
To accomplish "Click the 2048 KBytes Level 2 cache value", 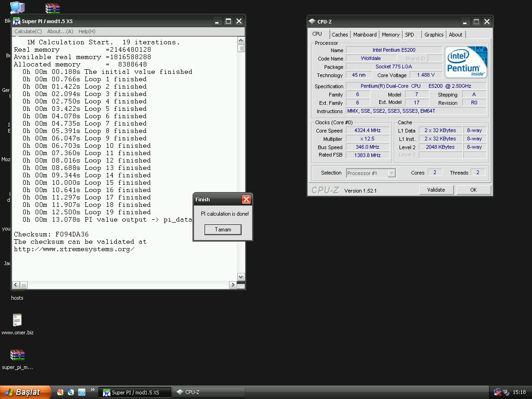I will 440,147.
